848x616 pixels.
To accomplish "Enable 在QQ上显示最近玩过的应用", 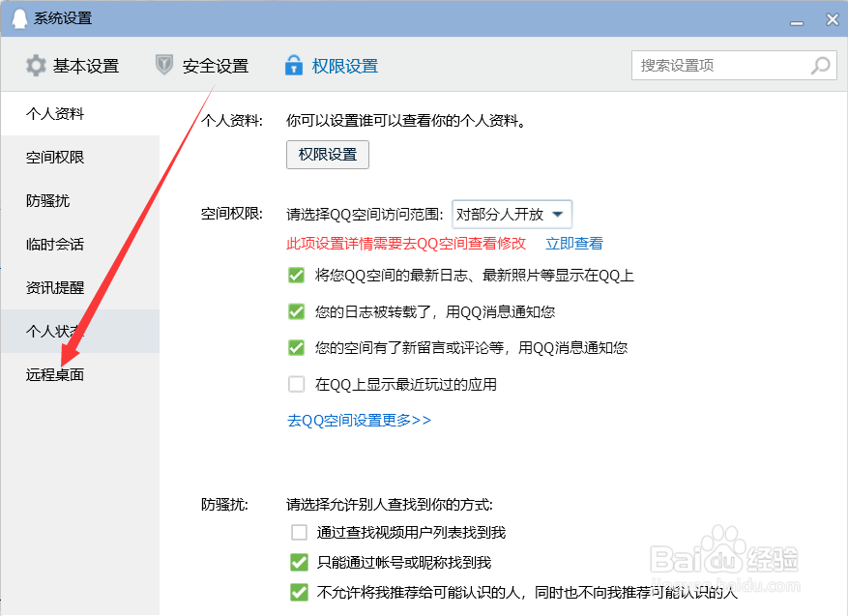I will coord(297,384).
